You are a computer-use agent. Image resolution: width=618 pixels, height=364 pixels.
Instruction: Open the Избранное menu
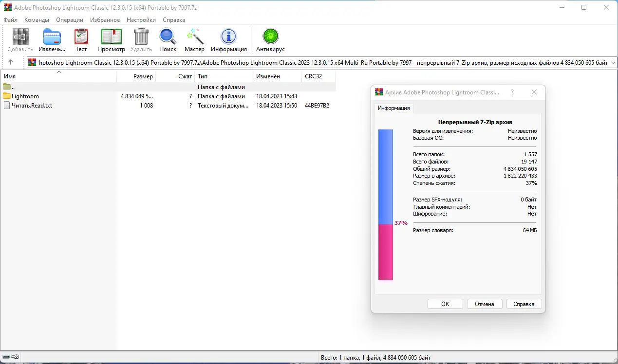[105, 20]
